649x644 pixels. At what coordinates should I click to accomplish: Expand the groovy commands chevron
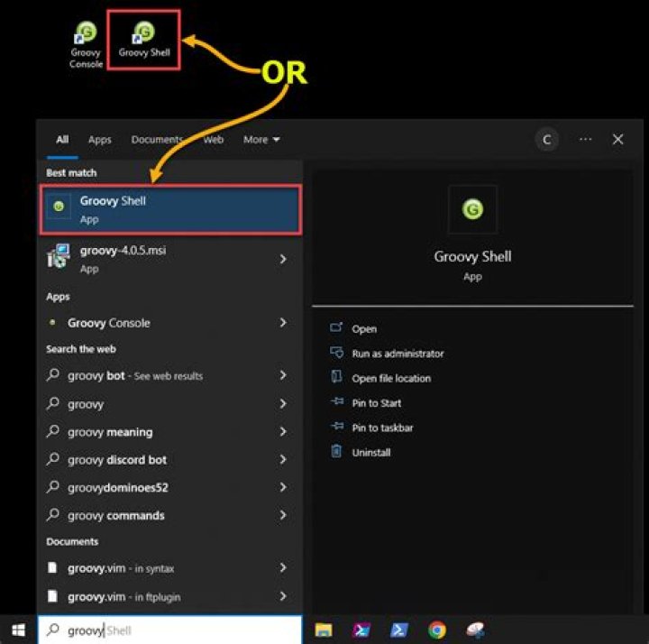tap(283, 515)
